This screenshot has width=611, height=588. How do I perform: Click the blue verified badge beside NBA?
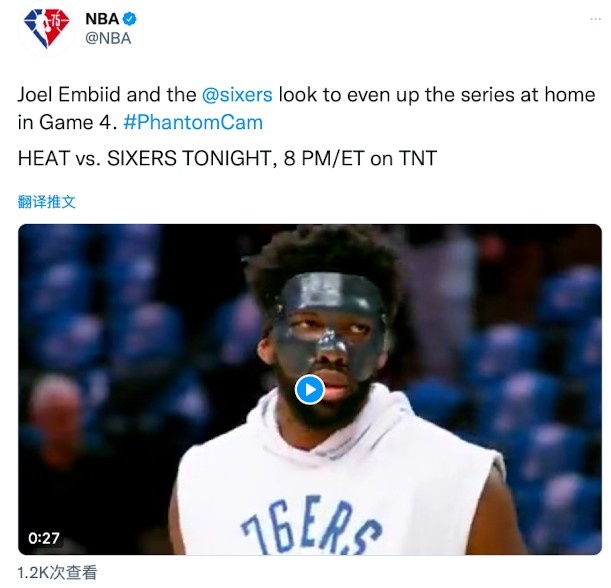click(x=130, y=18)
